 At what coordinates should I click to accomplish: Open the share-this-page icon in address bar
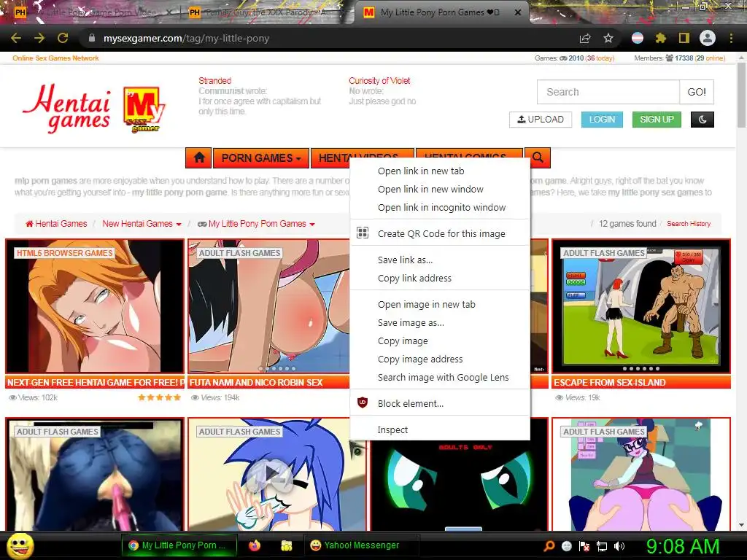click(x=585, y=38)
